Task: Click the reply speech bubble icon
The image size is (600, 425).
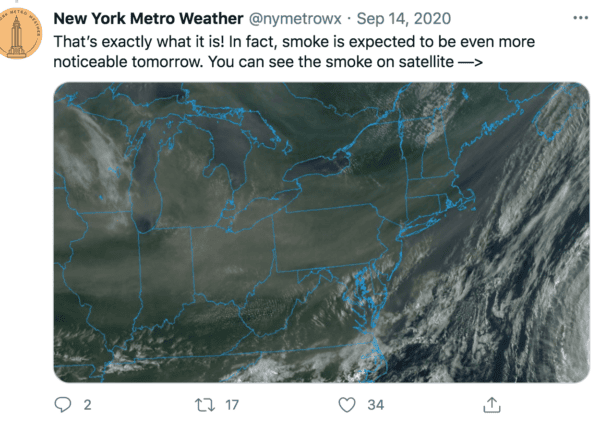Action: click(63, 404)
